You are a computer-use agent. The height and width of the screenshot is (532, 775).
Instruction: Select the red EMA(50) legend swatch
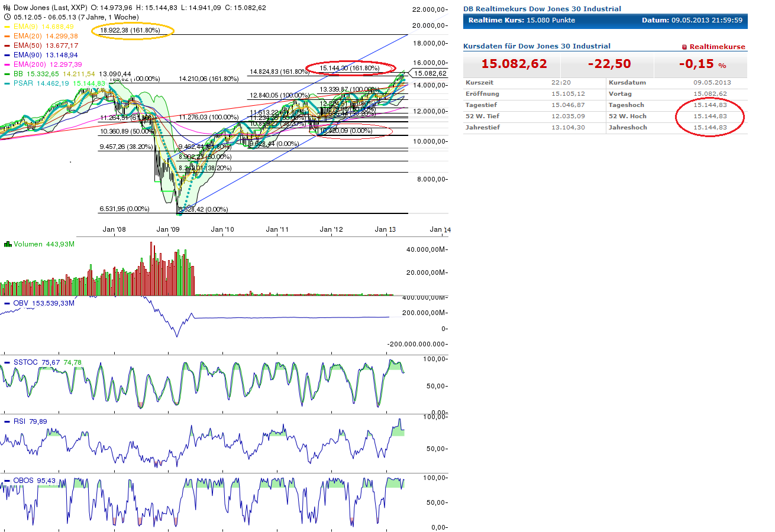(x=8, y=46)
